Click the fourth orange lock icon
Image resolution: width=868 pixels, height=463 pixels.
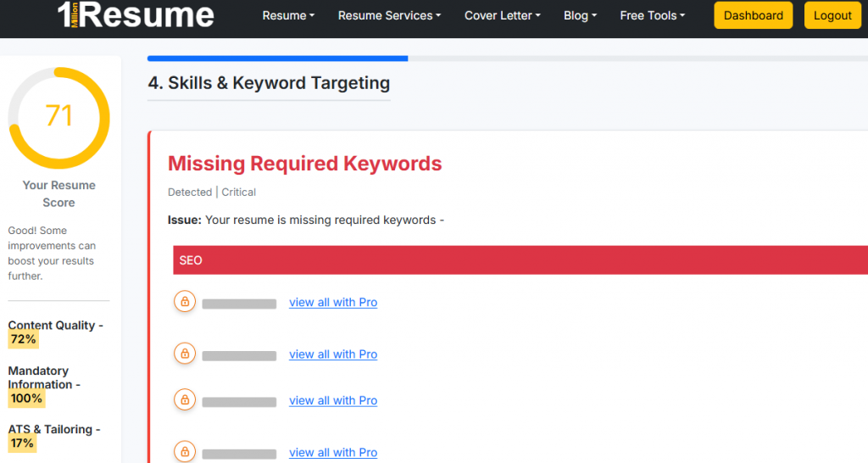pos(185,452)
